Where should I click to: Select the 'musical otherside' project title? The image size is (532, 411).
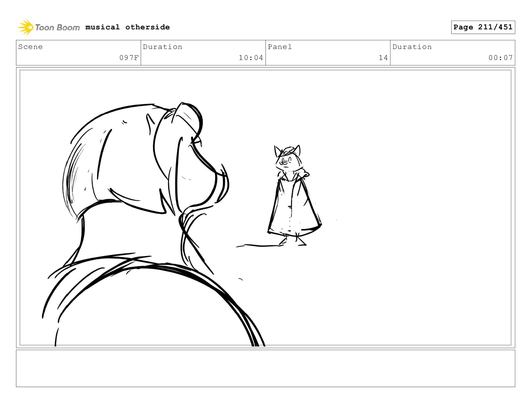tap(127, 27)
